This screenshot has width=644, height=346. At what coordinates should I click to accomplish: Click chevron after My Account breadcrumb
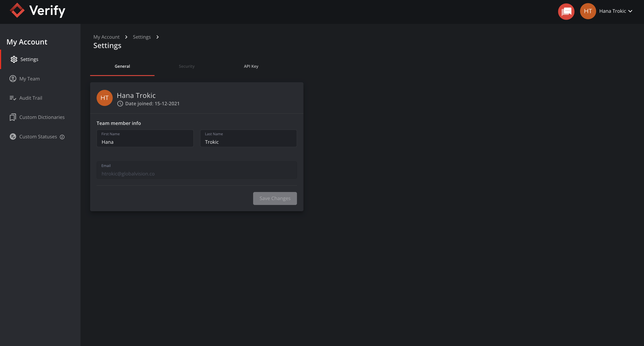[126, 37]
